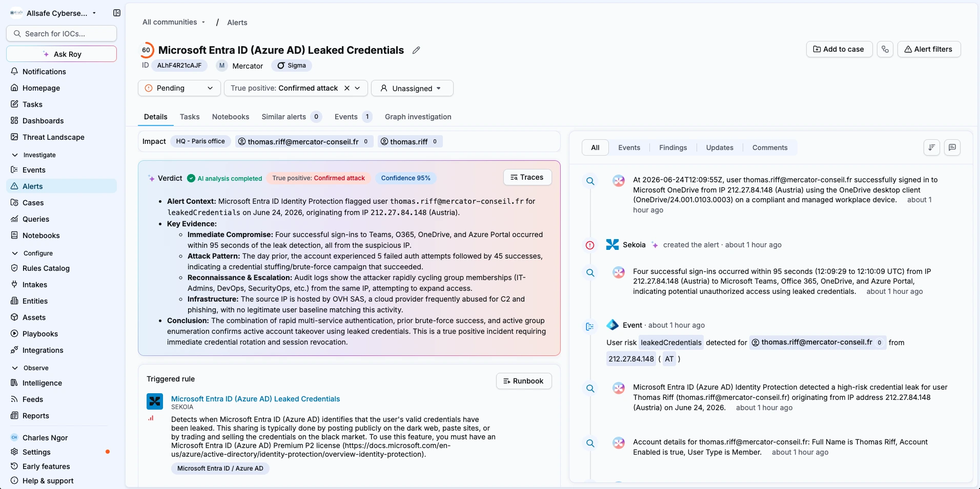Open the Unassigned assignee dropdown
Image resolution: width=980 pixels, height=489 pixels.
412,88
